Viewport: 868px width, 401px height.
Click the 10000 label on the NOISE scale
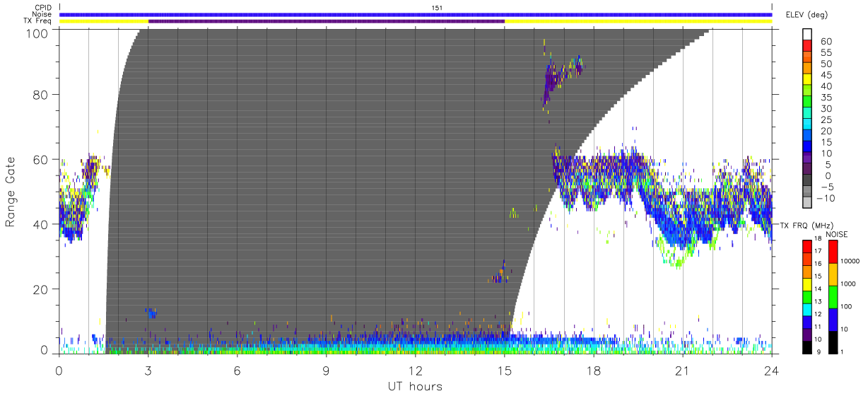[x=850, y=261]
